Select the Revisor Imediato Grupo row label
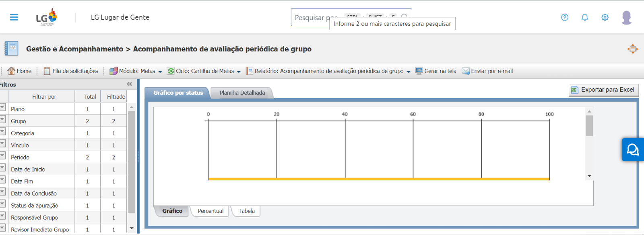Image resolution: width=644 pixels, height=235 pixels. coord(40,230)
